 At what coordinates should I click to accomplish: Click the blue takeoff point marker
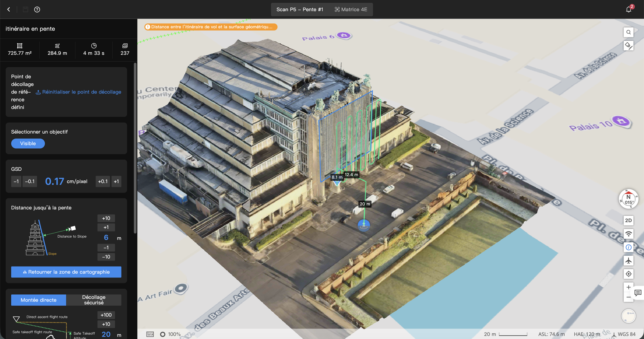[x=364, y=225]
